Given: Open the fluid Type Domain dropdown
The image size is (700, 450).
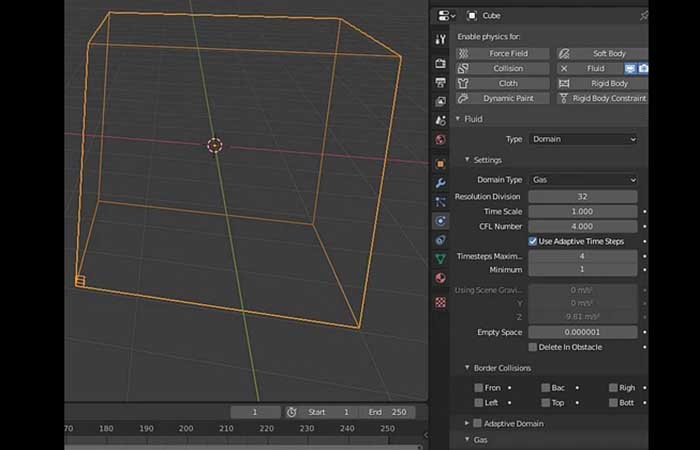Looking at the screenshot, I should click(x=583, y=139).
